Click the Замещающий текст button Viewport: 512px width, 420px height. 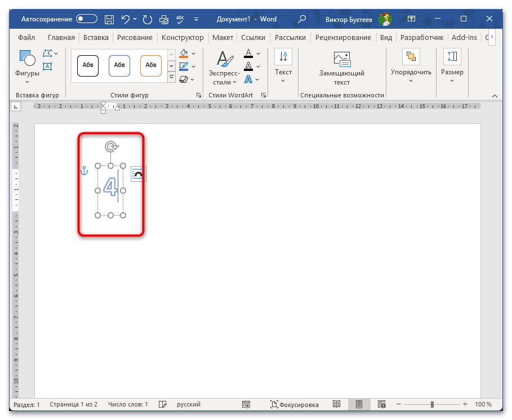point(341,68)
